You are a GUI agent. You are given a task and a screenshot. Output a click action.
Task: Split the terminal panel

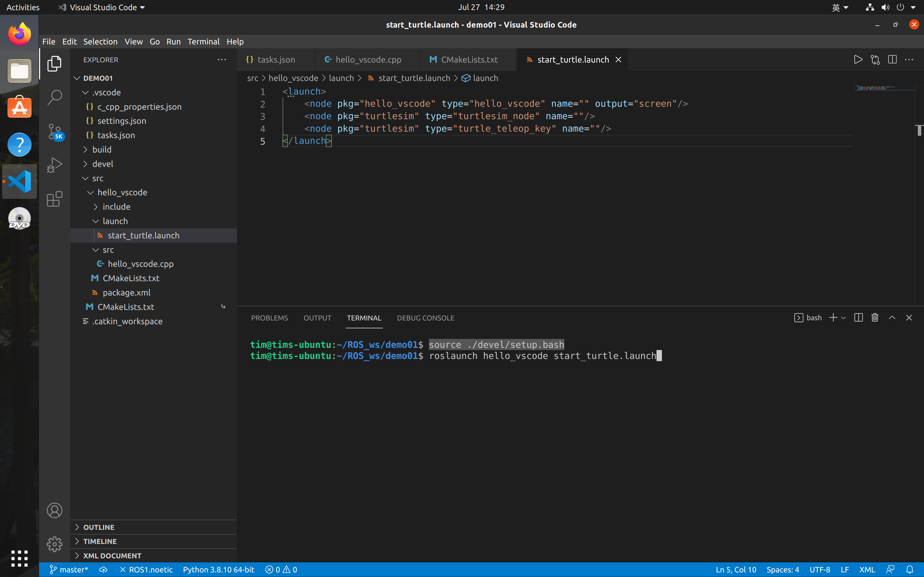coord(858,317)
